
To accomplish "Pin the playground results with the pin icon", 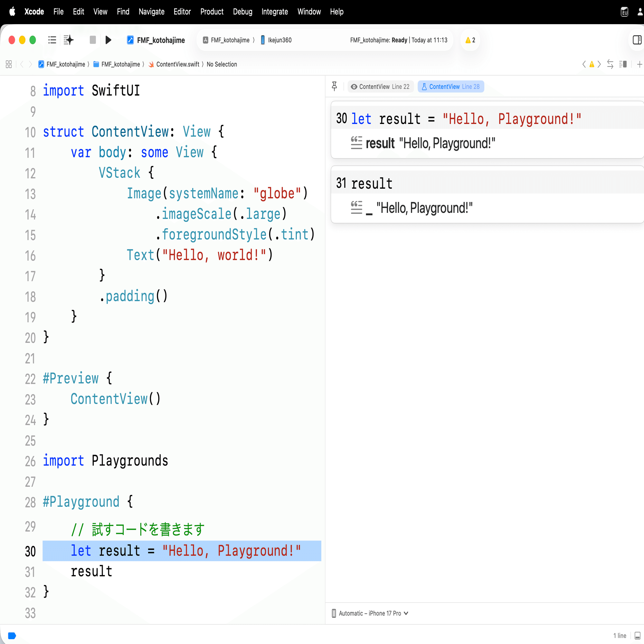I will (335, 86).
